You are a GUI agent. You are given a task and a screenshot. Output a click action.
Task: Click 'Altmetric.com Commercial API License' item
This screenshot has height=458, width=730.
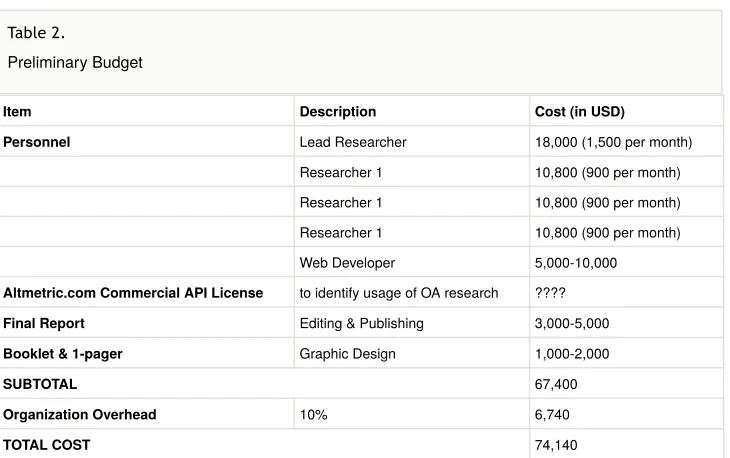tap(133, 293)
